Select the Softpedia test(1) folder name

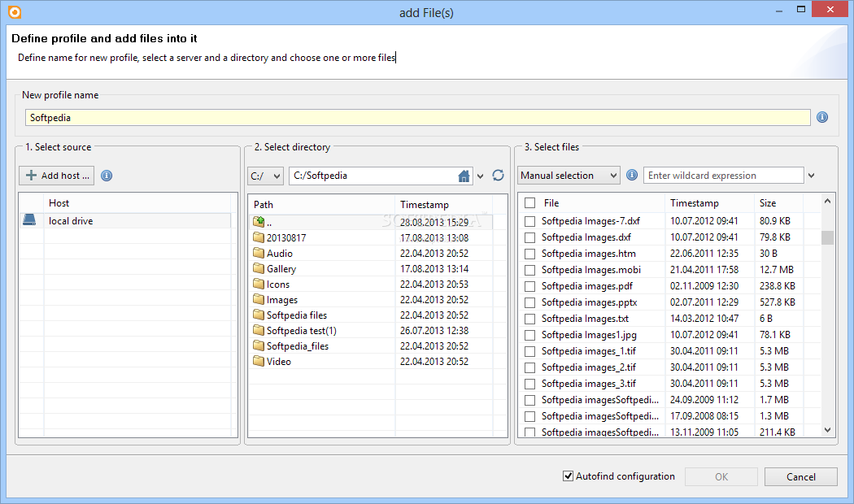(x=301, y=330)
